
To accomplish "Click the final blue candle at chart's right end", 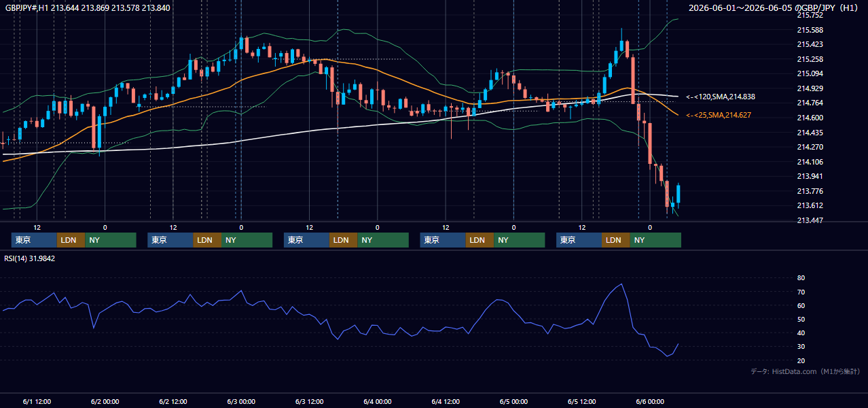I will click(678, 194).
